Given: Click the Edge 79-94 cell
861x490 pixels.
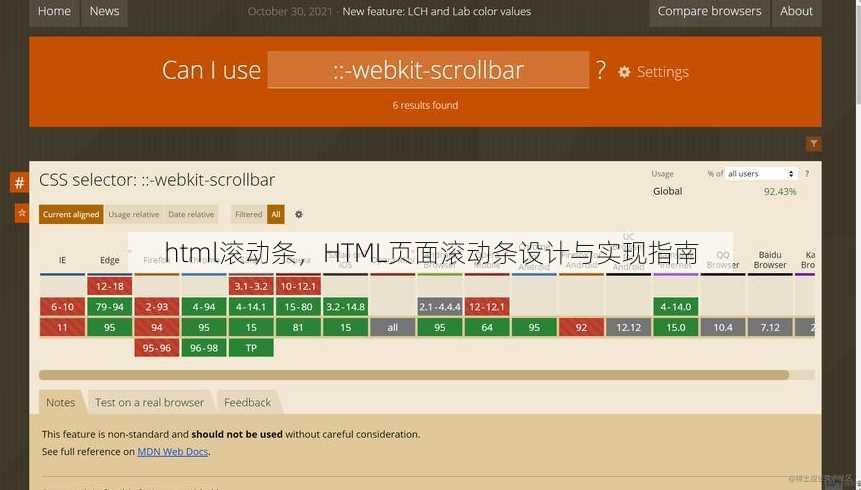Looking at the screenshot, I should pyautogui.click(x=109, y=307).
